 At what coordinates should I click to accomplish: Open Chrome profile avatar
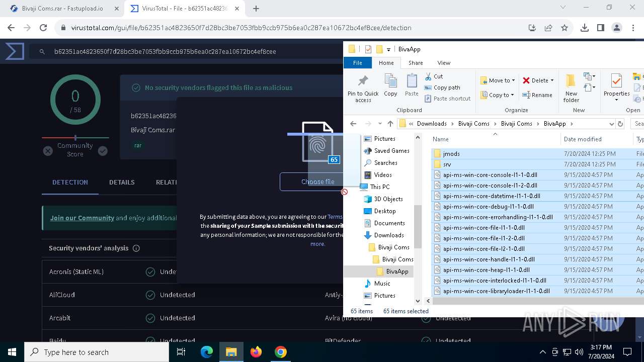(x=617, y=28)
